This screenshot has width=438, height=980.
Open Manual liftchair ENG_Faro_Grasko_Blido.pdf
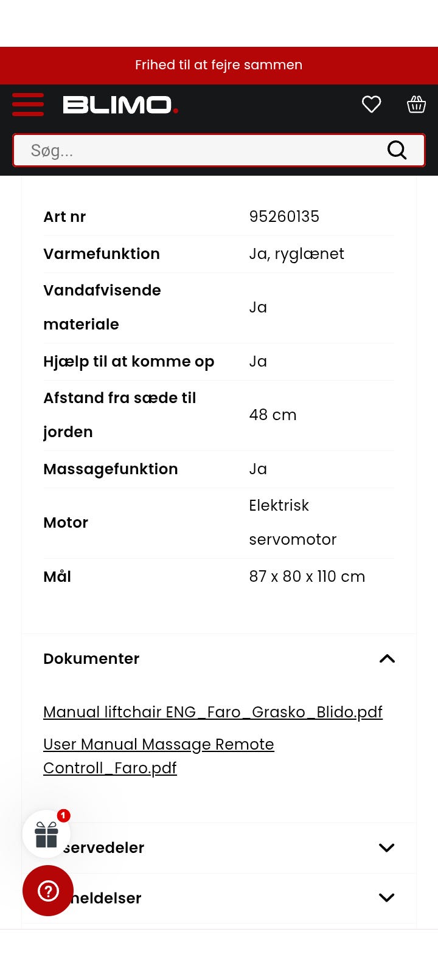pyautogui.click(x=213, y=712)
